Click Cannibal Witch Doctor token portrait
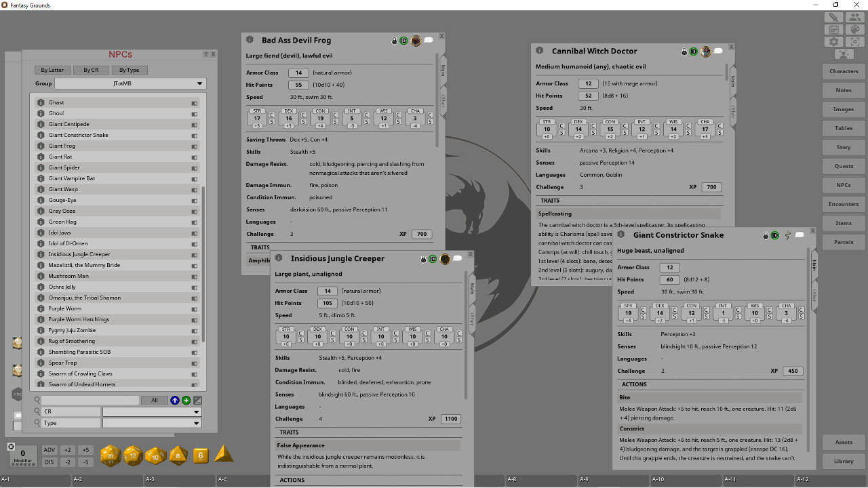 tap(706, 52)
